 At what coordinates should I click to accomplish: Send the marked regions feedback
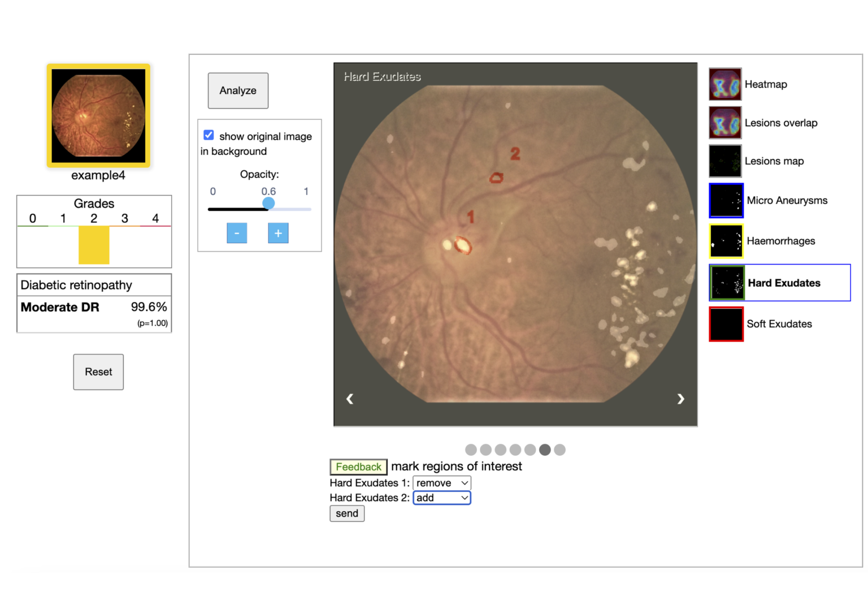pos(346,513)
